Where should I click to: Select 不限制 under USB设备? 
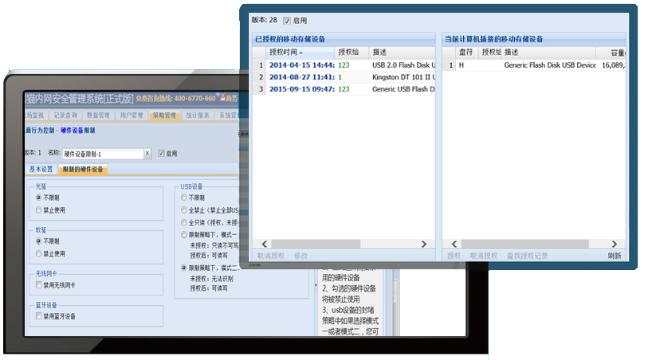[x=184, y=198]
